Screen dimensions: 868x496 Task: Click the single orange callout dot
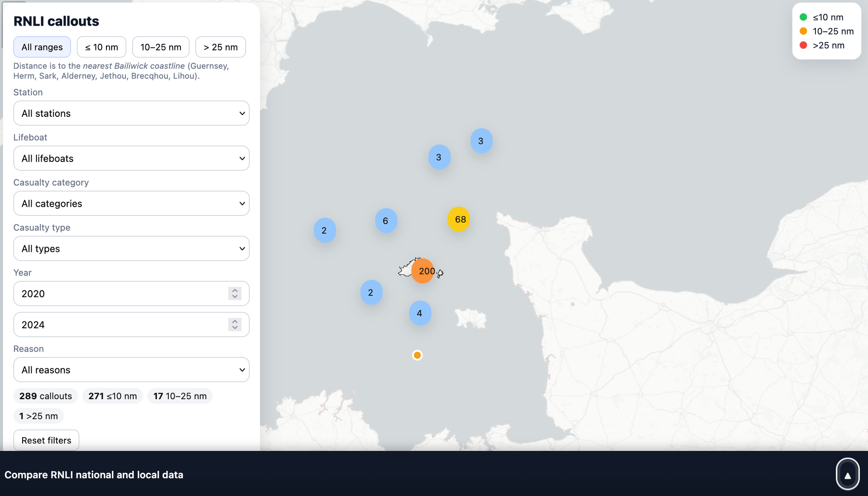(417, 355)
